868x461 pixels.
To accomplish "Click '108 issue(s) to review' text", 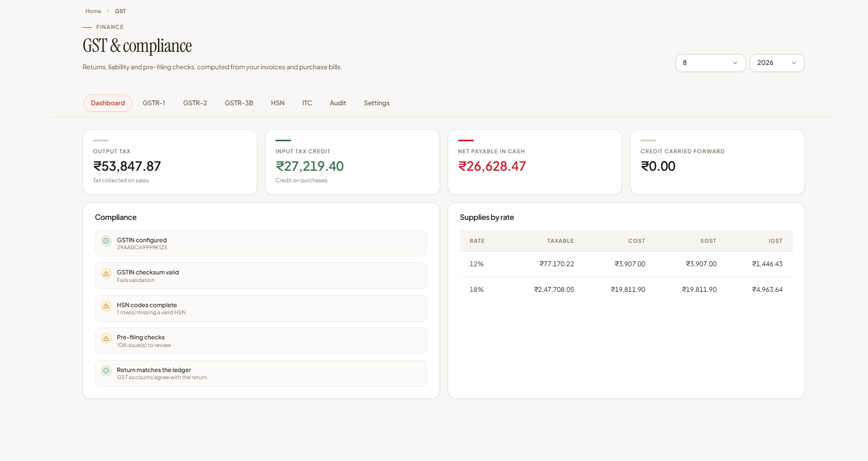I will (x=144, y=345).
